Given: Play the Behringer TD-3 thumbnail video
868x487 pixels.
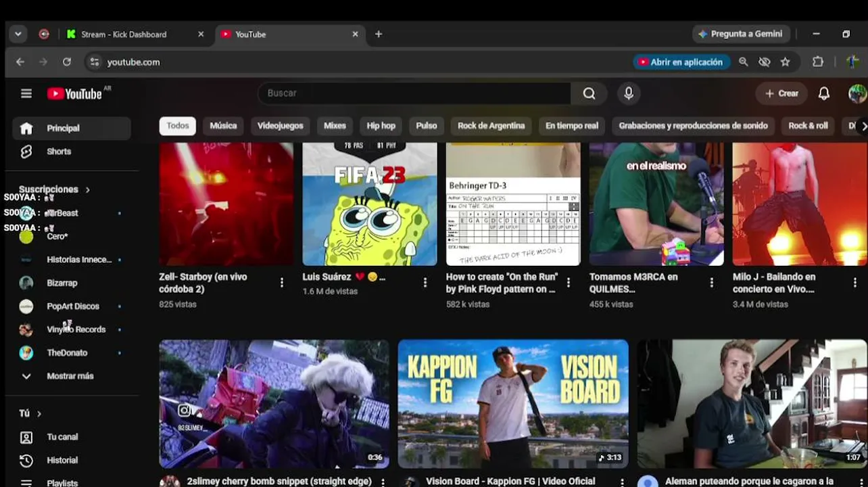Looking at the screenshot, I should (513, 204).
